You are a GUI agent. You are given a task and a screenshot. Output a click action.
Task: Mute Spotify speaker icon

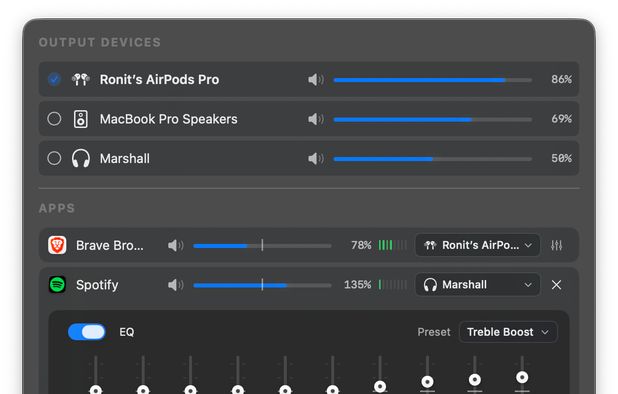[175, 285]
